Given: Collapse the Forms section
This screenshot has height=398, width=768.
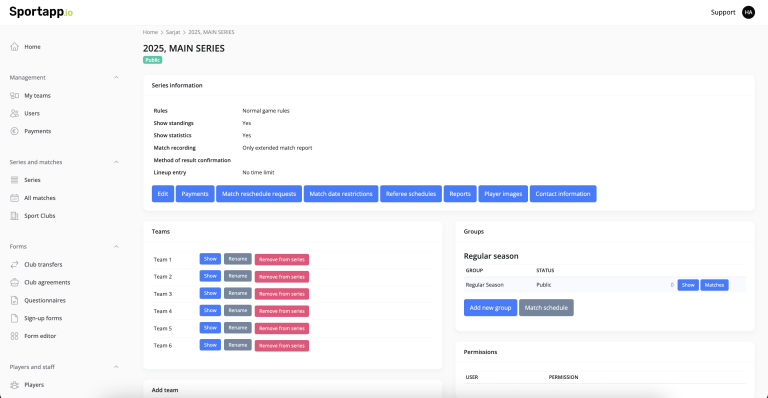Looking at the screenshot, I should [x=116, y=247].
